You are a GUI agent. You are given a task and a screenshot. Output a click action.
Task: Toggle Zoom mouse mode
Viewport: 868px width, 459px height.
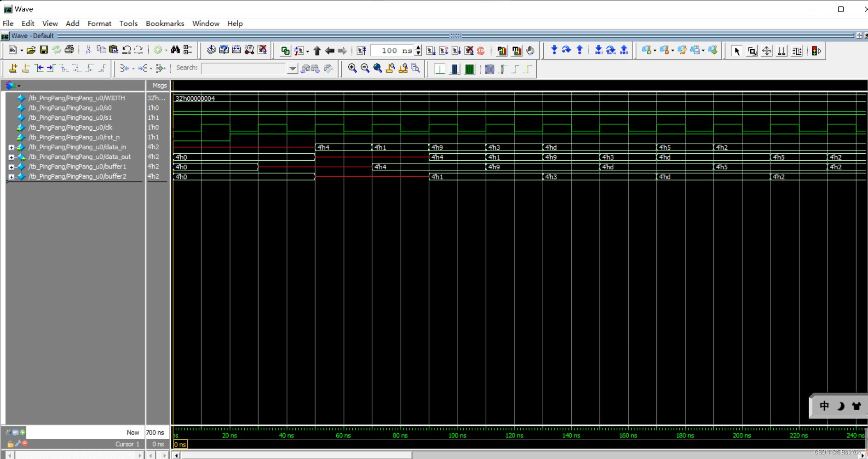tap(753, 51)
